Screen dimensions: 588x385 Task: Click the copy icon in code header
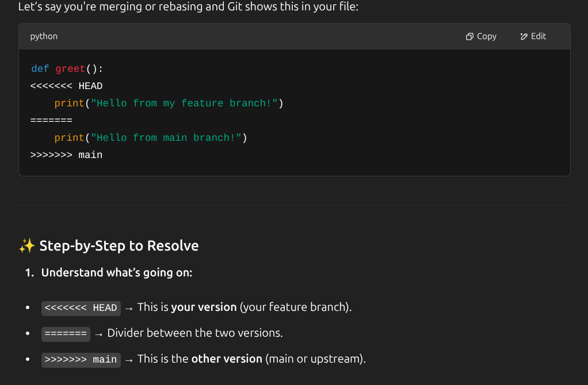point(469,36)
